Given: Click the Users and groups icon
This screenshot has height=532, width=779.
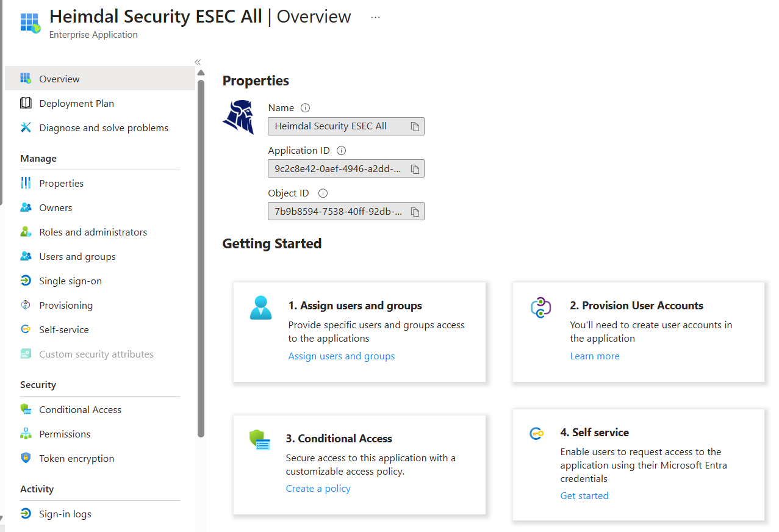Looking at the screenshot, I should coord(26,256).
